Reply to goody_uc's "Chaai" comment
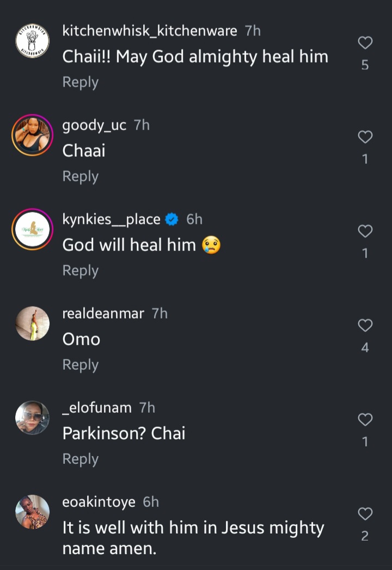The height and width of the screenshot is (570, 392). [81, 176]
